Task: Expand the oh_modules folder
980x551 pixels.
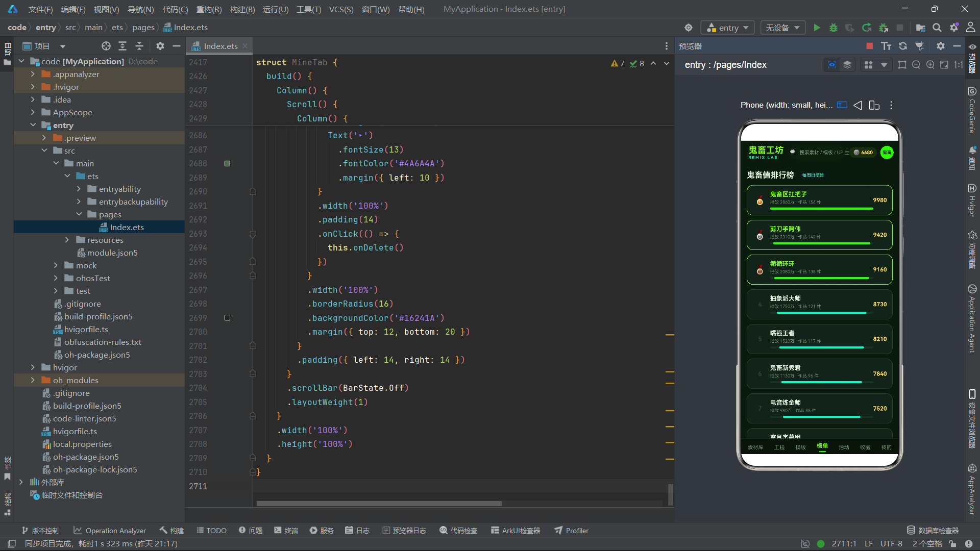Action: pyautogui.click(x=33, y=380)
